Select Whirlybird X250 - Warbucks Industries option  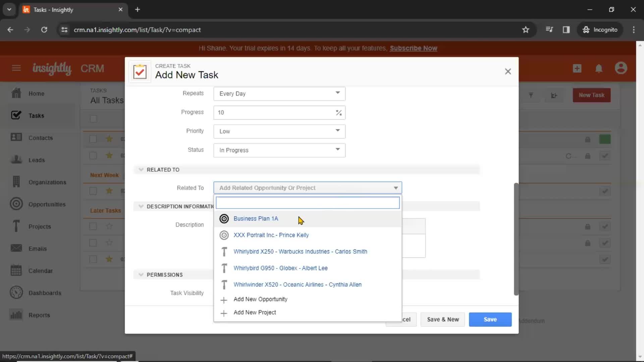[308, 251]
